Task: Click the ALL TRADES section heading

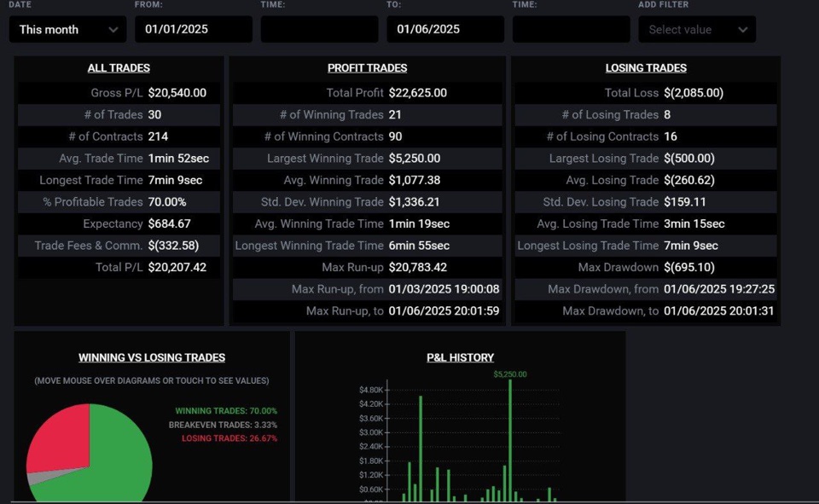Action: (119, 68)
